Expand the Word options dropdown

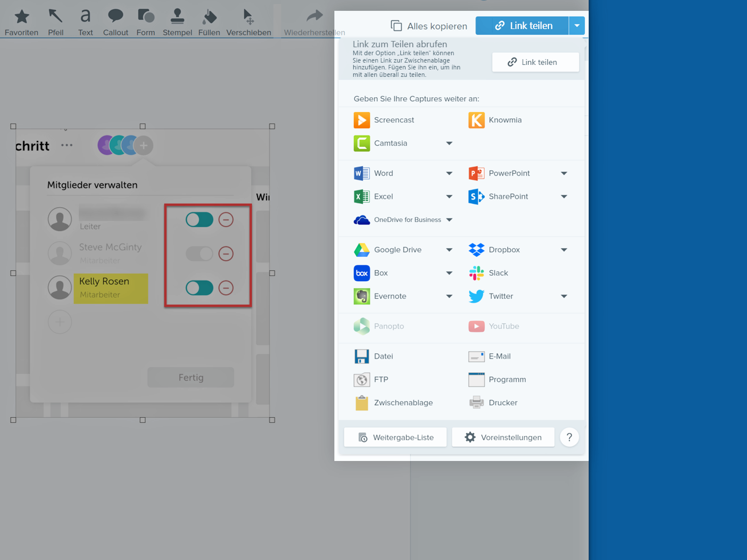[x=449, y=173]
